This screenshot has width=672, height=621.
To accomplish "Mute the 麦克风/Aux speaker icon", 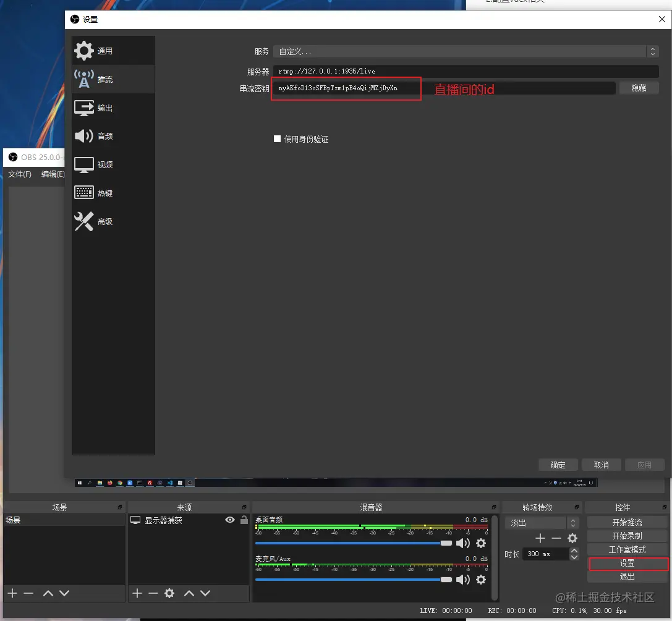I will pos(463,580).
